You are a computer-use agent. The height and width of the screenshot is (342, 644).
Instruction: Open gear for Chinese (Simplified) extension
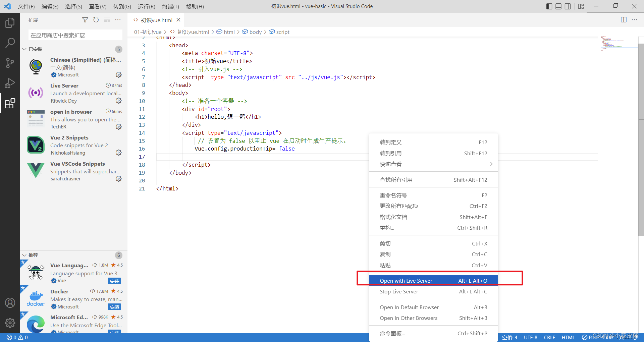(x=119, y=75)
